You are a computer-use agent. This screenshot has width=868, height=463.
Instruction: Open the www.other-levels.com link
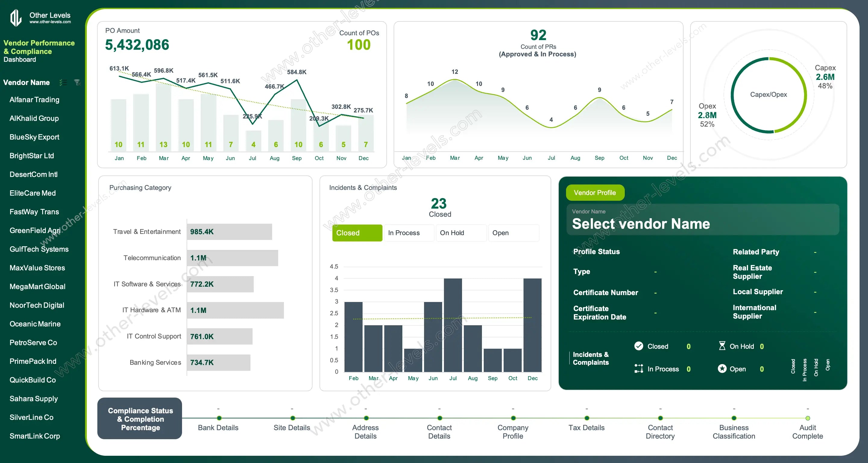(50, 22)
